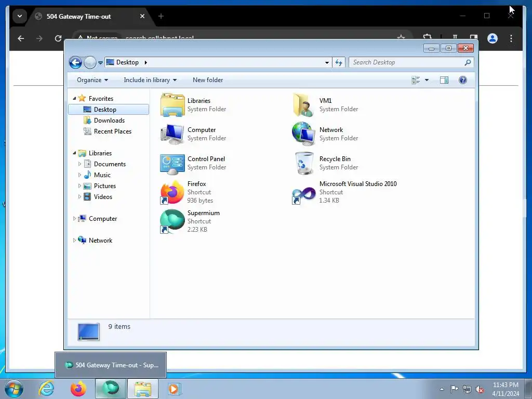
Task: Expand the Music library node
Action: pyautogui.click(x=79, y=175)
